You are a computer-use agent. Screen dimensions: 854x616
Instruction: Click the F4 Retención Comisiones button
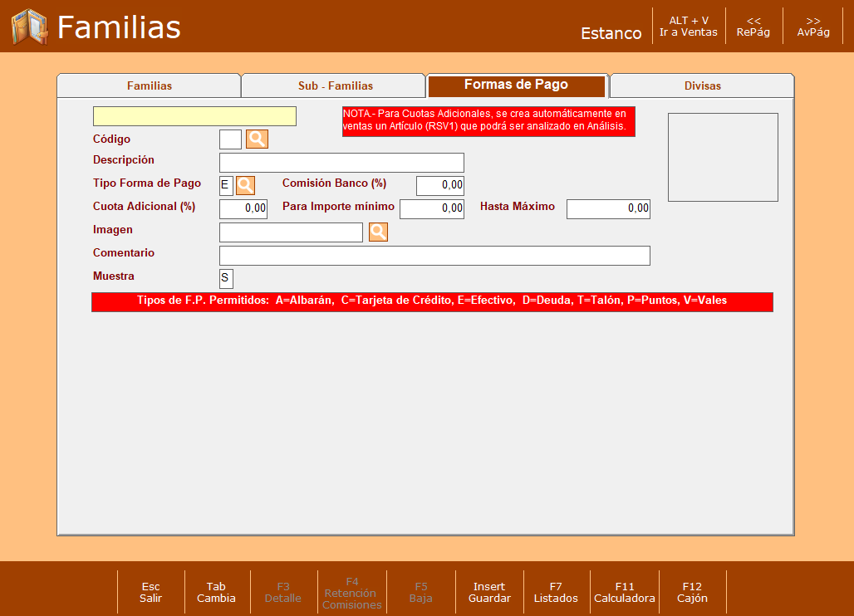pyautogui.click(x=352, y=593)
